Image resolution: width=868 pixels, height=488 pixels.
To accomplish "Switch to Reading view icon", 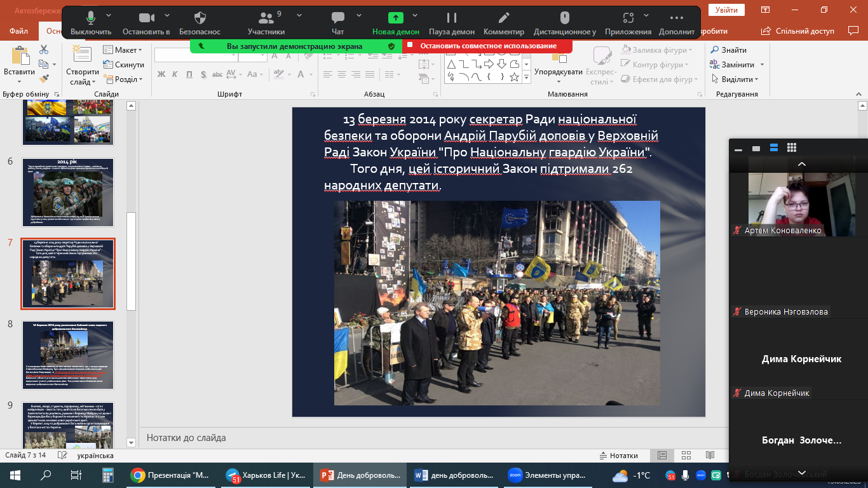I will 710,456.
